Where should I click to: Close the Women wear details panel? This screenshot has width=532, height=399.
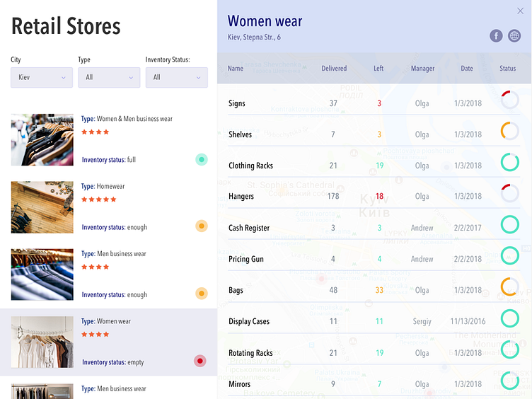click(520, 11)
